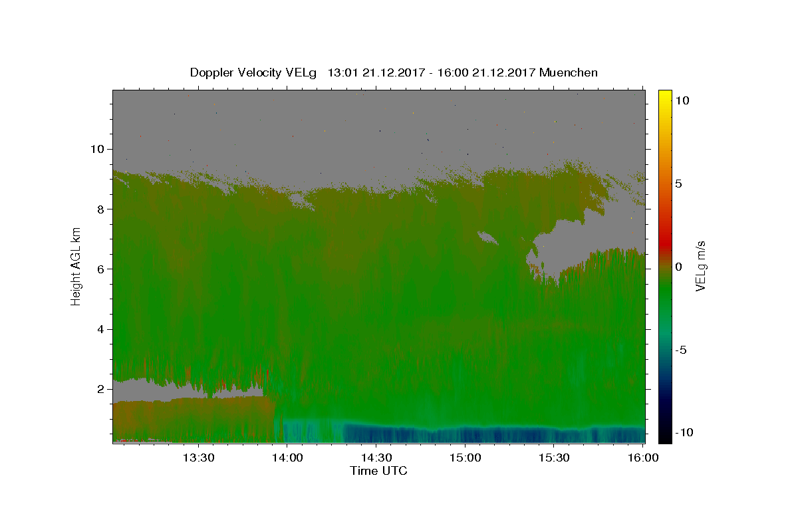Click the colorbar at the 0 value
The image size is (798, 532).
(665, 266)
